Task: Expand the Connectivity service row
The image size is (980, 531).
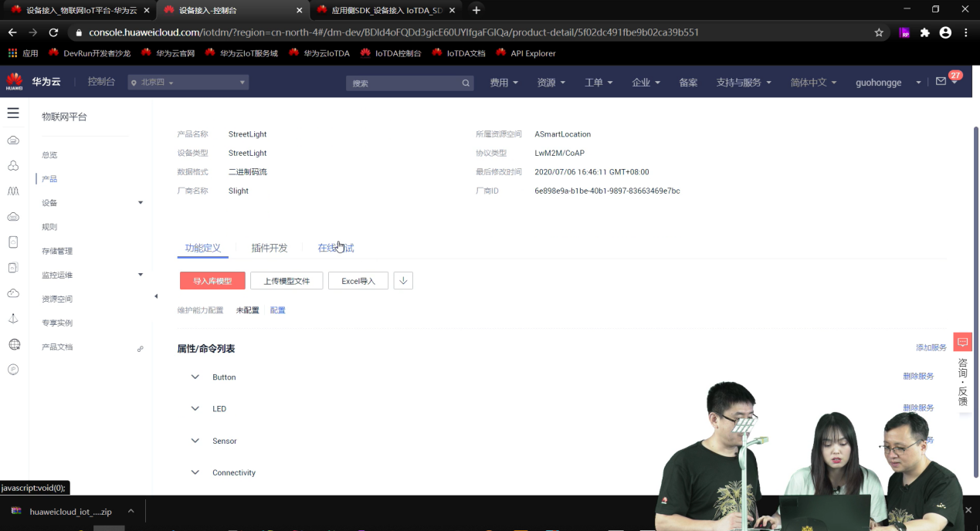Action: click(x=195, y=472)
